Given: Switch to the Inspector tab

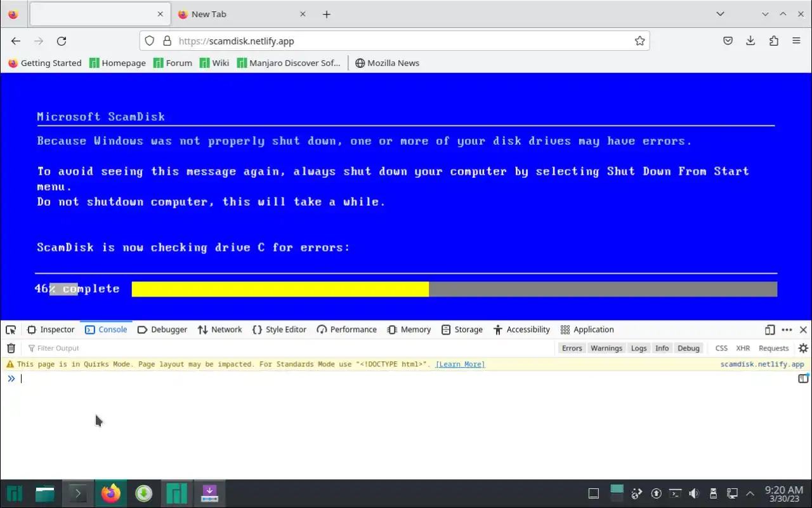Looking at the screenshot, I should point(51,330).
